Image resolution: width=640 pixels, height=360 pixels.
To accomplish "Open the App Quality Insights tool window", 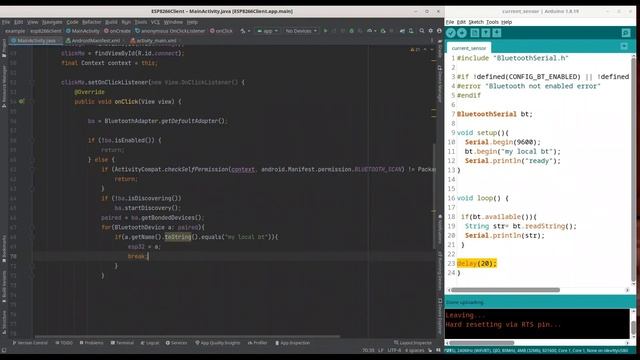I will click(218, 343).
